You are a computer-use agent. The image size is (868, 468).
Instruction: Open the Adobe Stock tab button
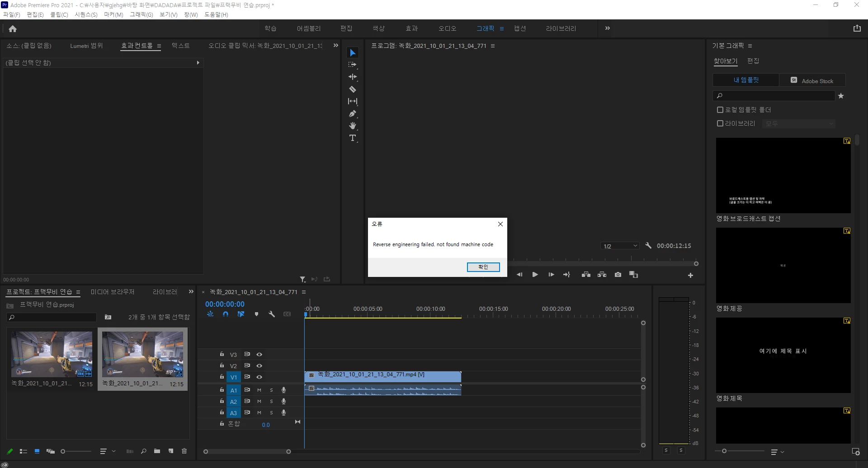812,80
